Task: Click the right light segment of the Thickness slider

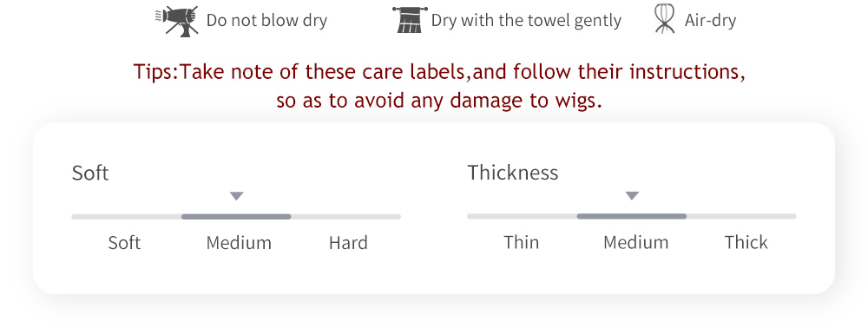Action: click(742, 216)
